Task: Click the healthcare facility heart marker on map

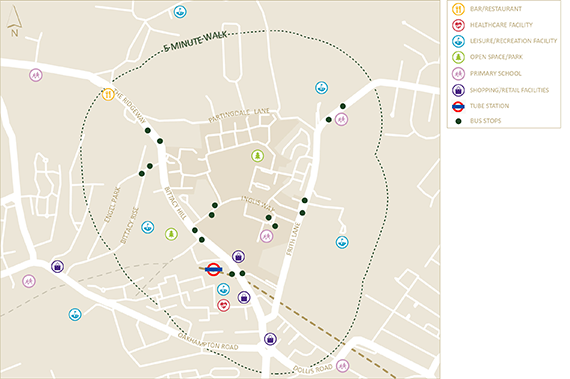Action: pyautogui.click(x=224, y=305)
